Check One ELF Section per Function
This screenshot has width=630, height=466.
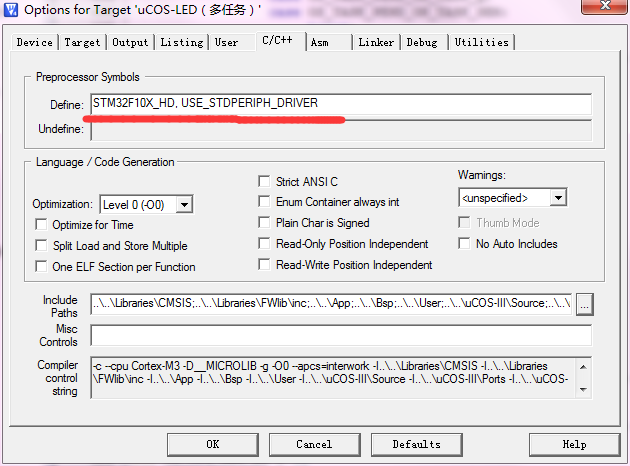(x=42, y=267)
